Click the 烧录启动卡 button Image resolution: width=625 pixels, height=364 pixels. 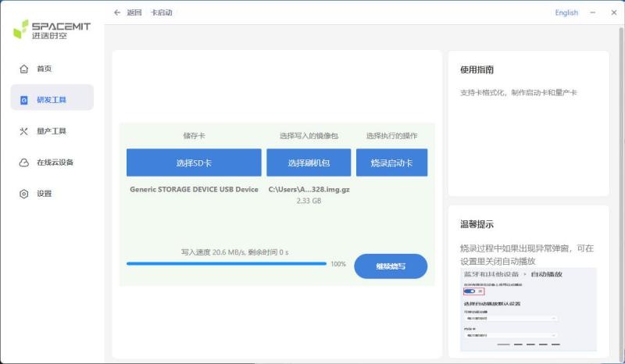[392, 162]
